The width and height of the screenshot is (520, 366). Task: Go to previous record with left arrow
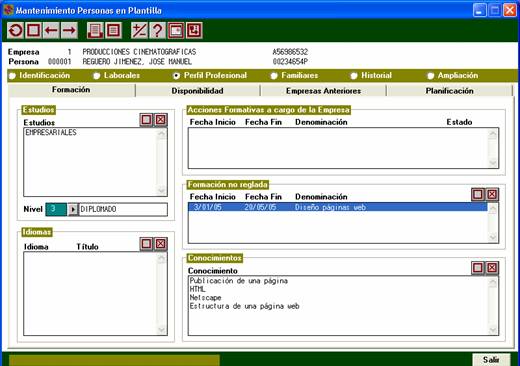pos(51,31)
